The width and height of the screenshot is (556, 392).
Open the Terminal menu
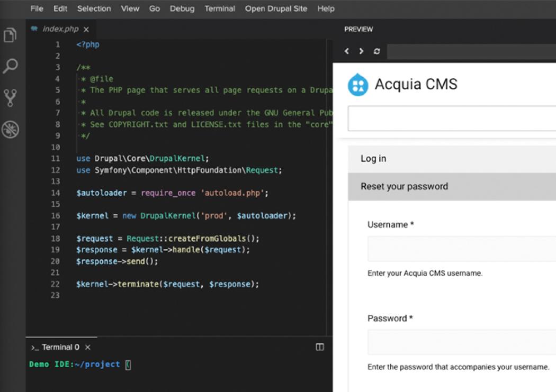(219, 8)
